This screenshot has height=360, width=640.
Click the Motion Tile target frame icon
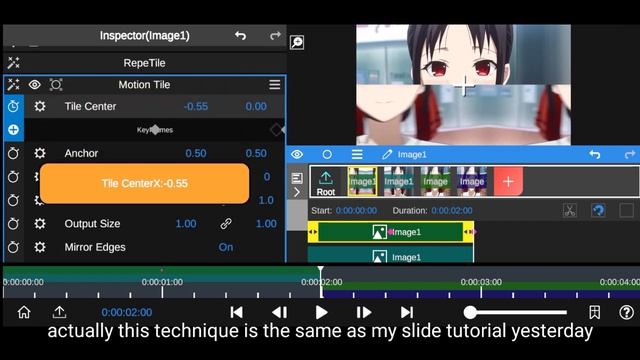[x=56, y=84]
